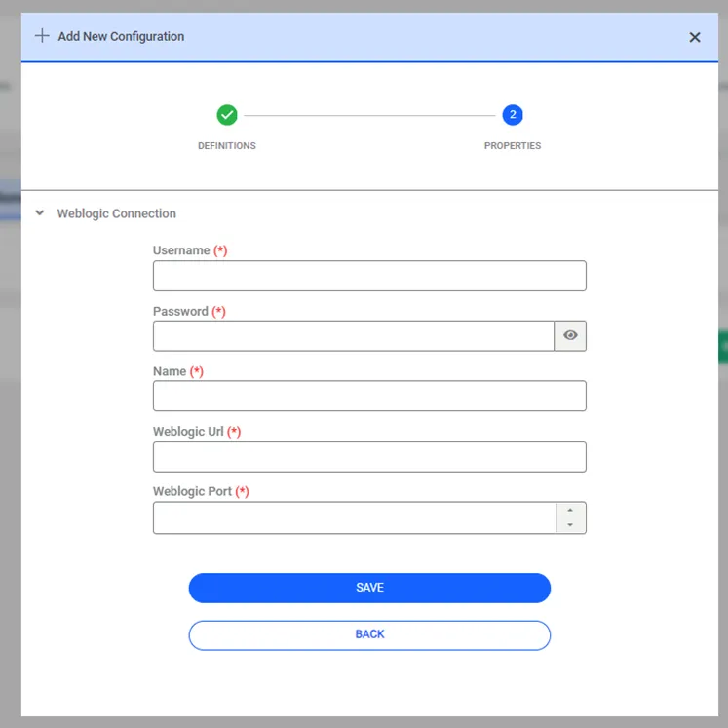The width and height of the screenshot is (728, 728).
Task: Select the step 2 Properties circle
Action: click(512, 115)
